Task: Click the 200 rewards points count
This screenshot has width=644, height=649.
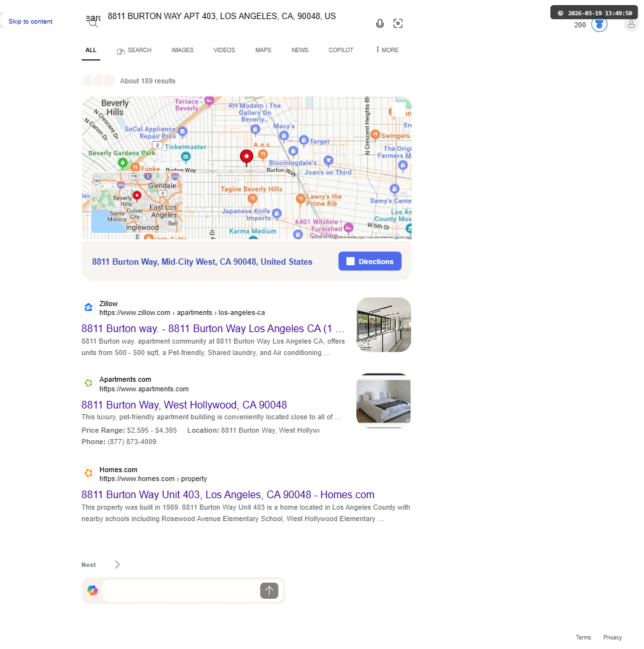Action: pyautogui.click(x=580, y=25)
